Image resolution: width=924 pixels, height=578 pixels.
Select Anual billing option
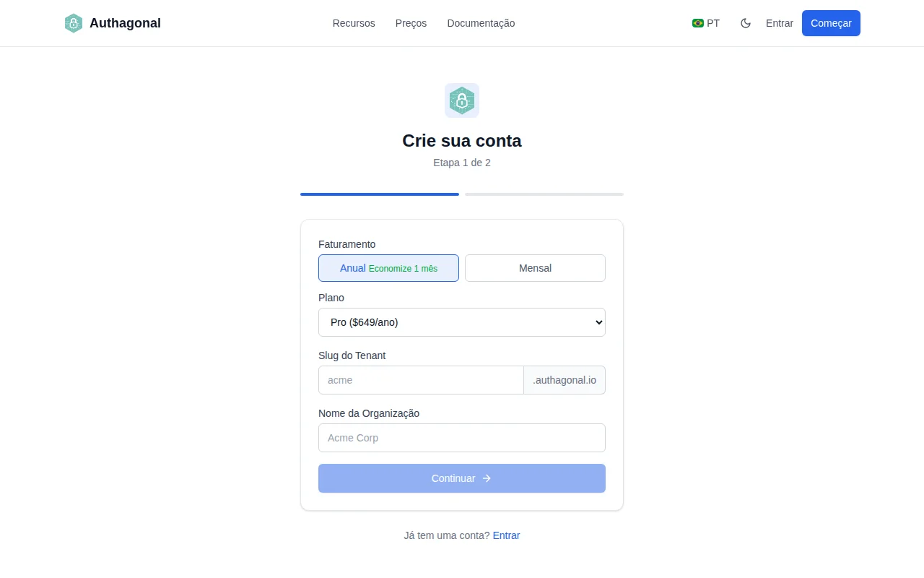[x=388, y=268]
